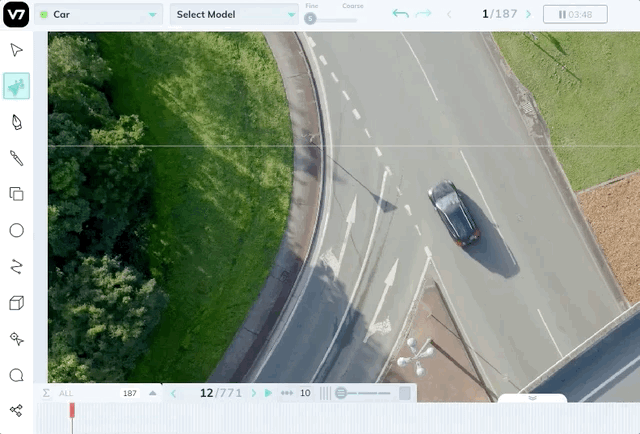Select the highlighted Auto-Annotate tool
Viewport: 640px width, 434px height.
click(16, 86)
